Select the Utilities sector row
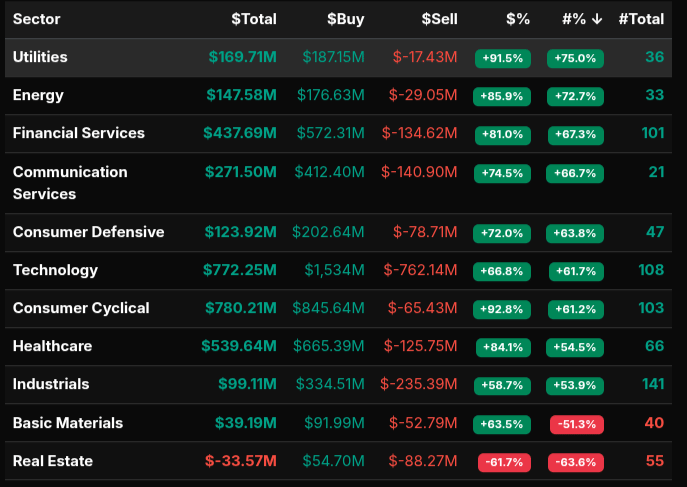 40,57
